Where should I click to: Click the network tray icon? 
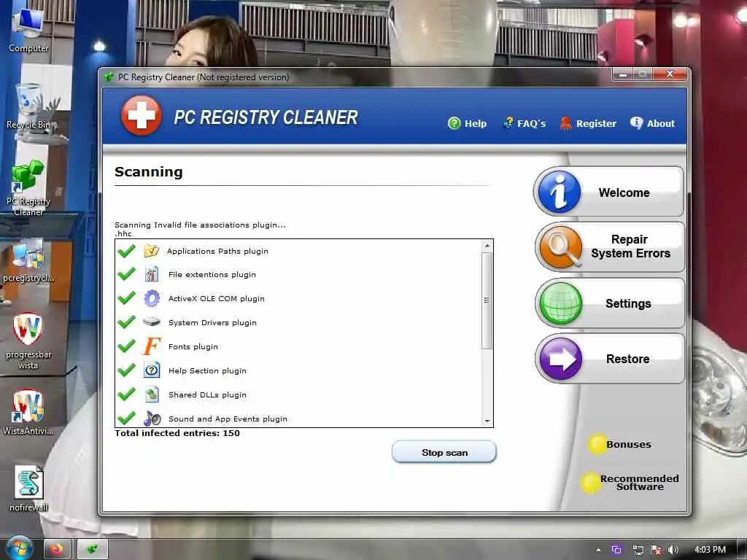tap(638, 550)
